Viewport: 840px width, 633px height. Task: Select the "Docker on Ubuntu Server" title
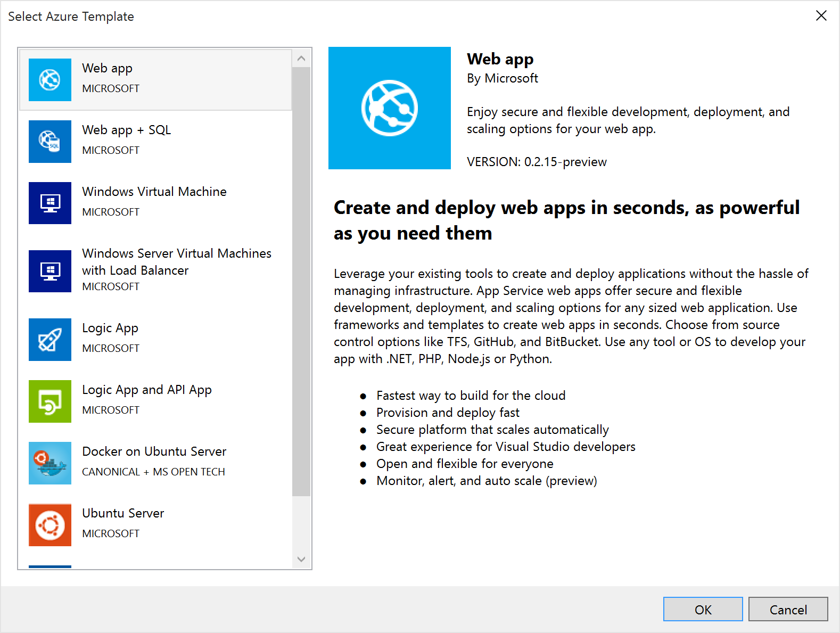154,451
